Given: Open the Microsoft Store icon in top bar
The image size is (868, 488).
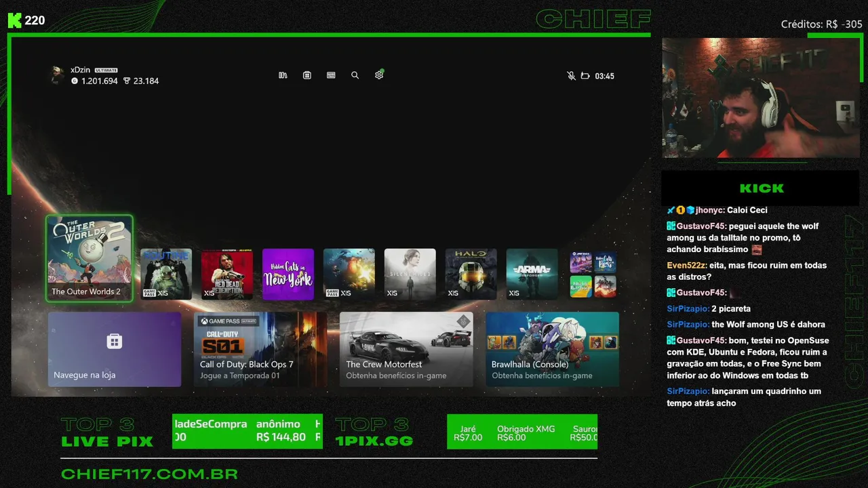Looking at the screenshot, I should pyautogui.click(x=307, y=75).
